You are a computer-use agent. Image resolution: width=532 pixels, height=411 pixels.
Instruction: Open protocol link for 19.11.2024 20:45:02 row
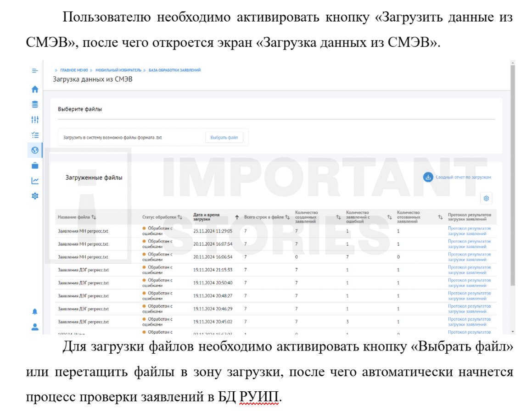click(x=469, y=322)
